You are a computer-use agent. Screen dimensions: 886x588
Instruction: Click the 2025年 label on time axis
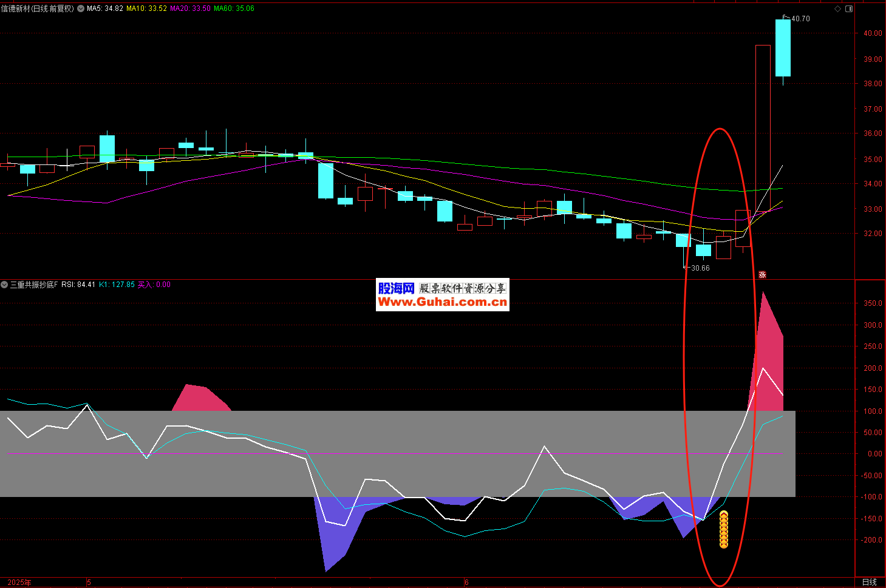coord(19,583)
